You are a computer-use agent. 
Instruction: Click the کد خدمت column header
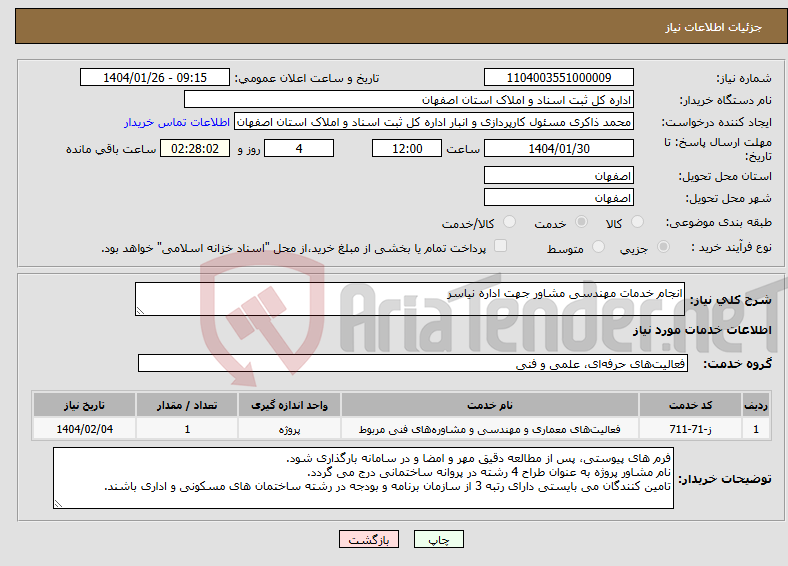691,405
